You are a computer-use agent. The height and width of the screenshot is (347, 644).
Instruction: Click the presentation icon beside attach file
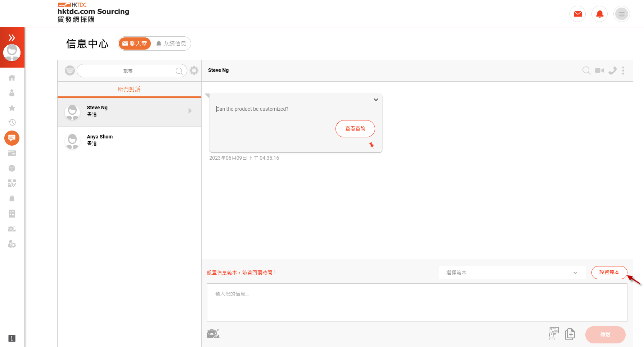tap(553, 334)
